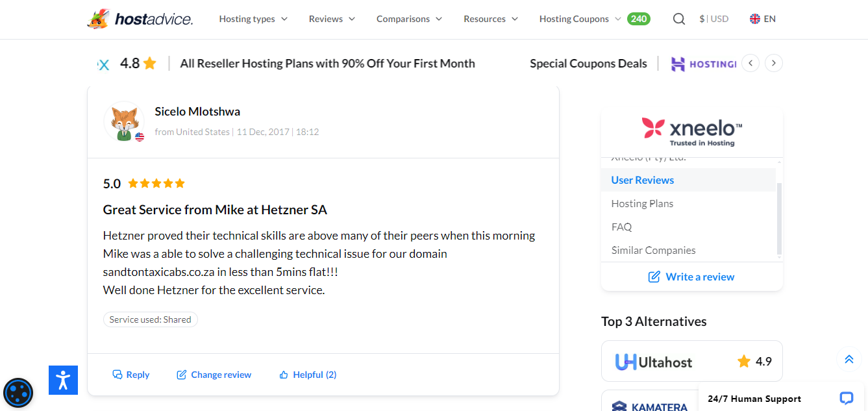Image resolution: width=868 pixels, height=411 pixels.
Task: Click the five-star review rating
Action: coord(156,184)
